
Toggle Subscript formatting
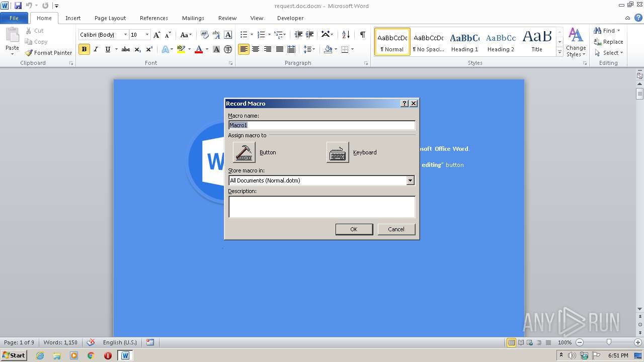tap(138, 49)
